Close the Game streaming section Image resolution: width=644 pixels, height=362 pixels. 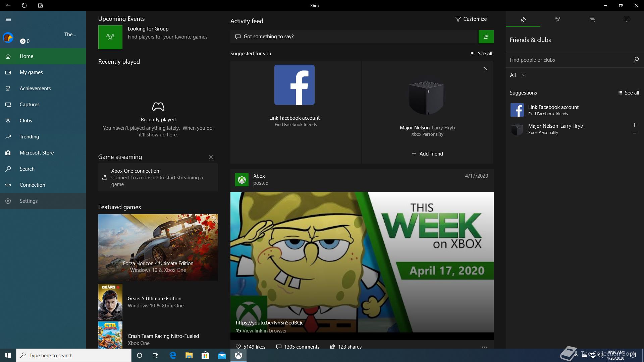tap(211, 157)
